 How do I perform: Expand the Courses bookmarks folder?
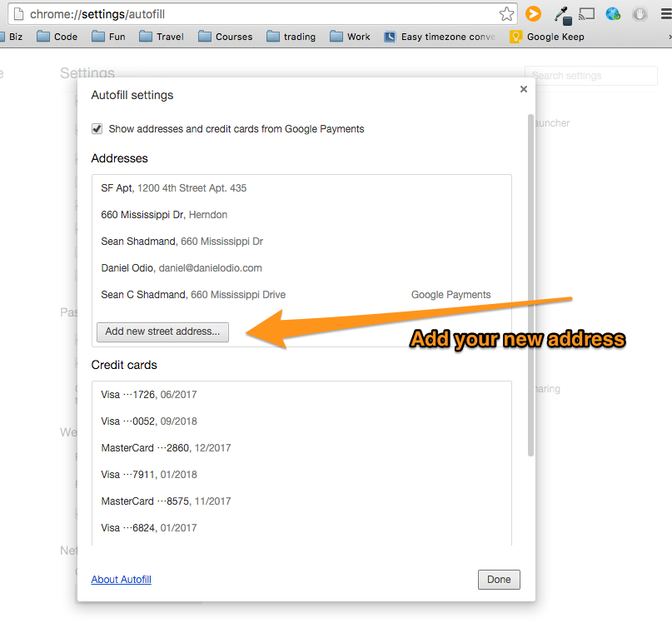tap(225, 37)
